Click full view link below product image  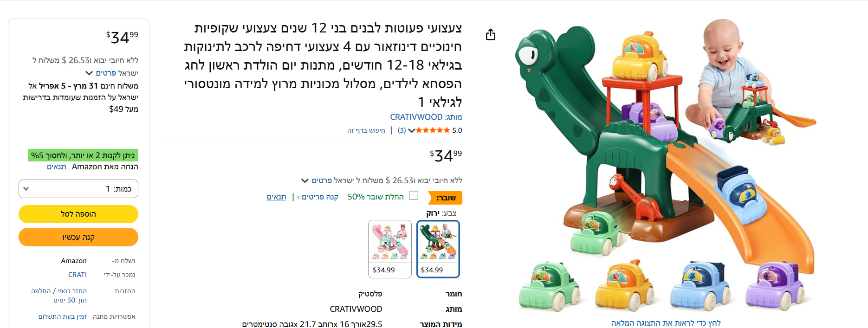click(666, 323)
